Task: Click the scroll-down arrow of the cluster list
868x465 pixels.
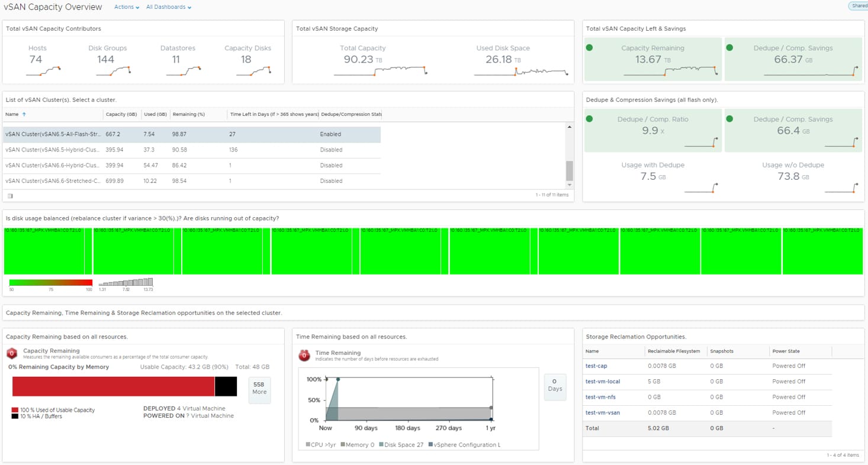Action: (x=570, y=185)
